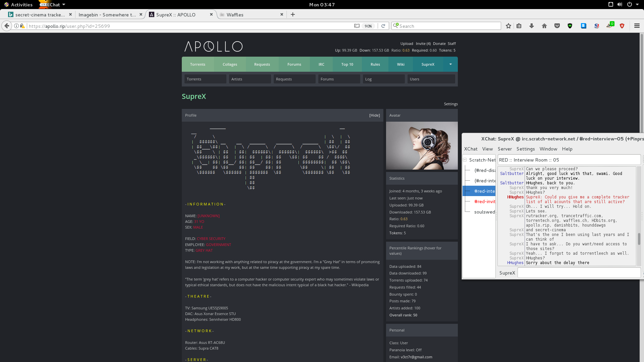The height and width of the screenshot is (362, 644).
Task: Click the URL address bar
Action: coord(190,26)
